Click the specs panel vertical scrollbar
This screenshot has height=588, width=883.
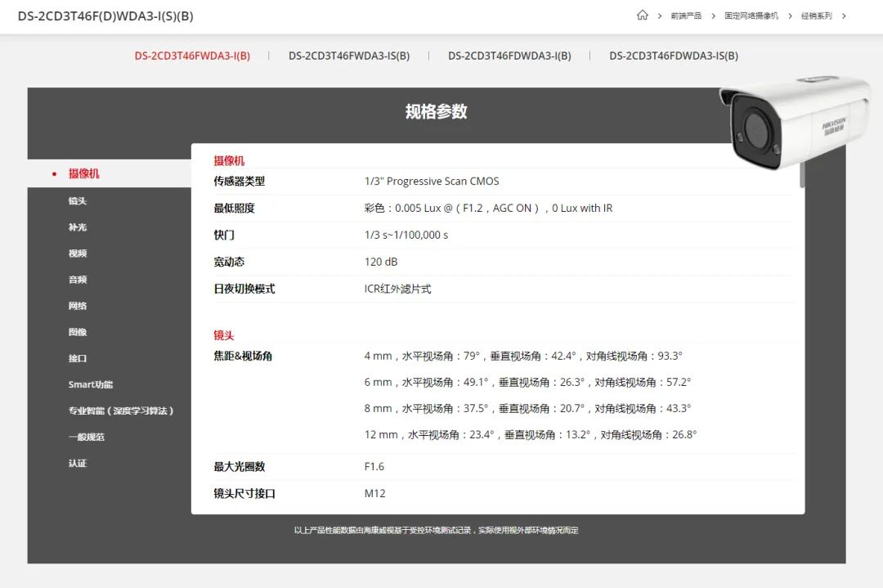tap(802, 176)
